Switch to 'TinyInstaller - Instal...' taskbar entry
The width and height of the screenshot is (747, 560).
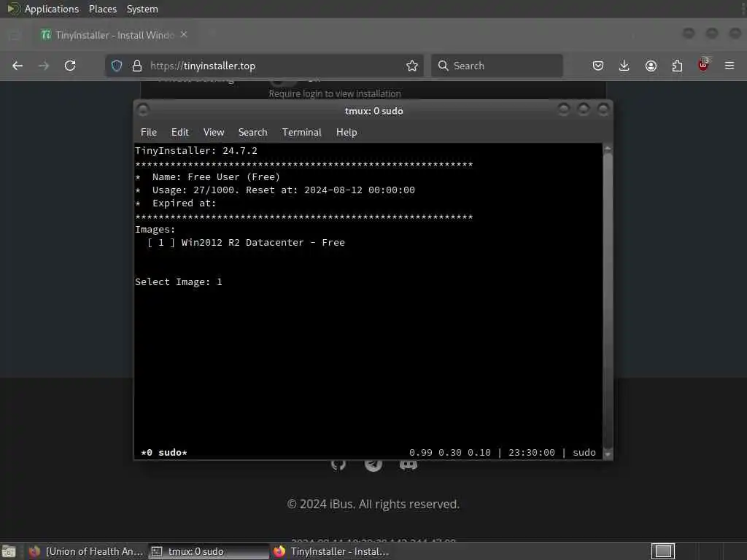click(332, 551)
